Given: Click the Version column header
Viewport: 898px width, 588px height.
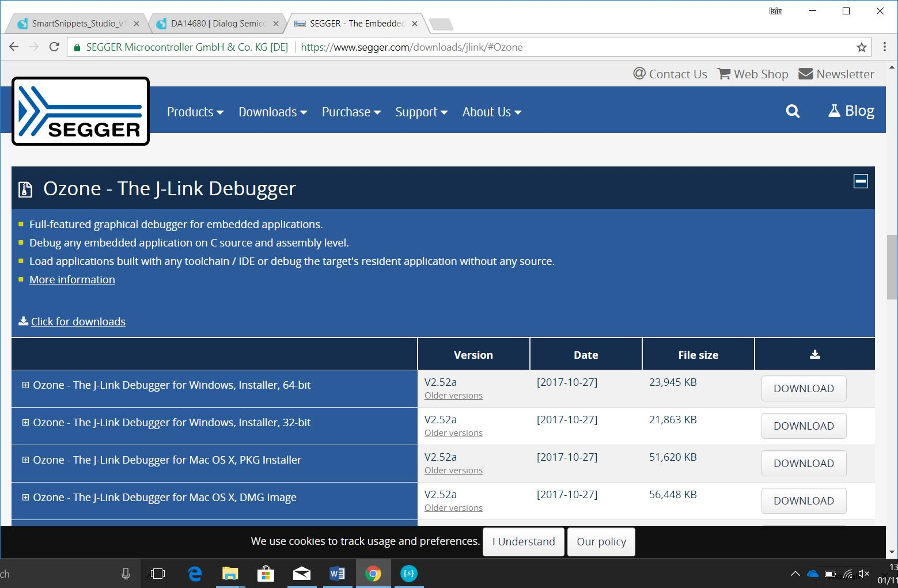Looking at the screenshot, I should point(473,355).
